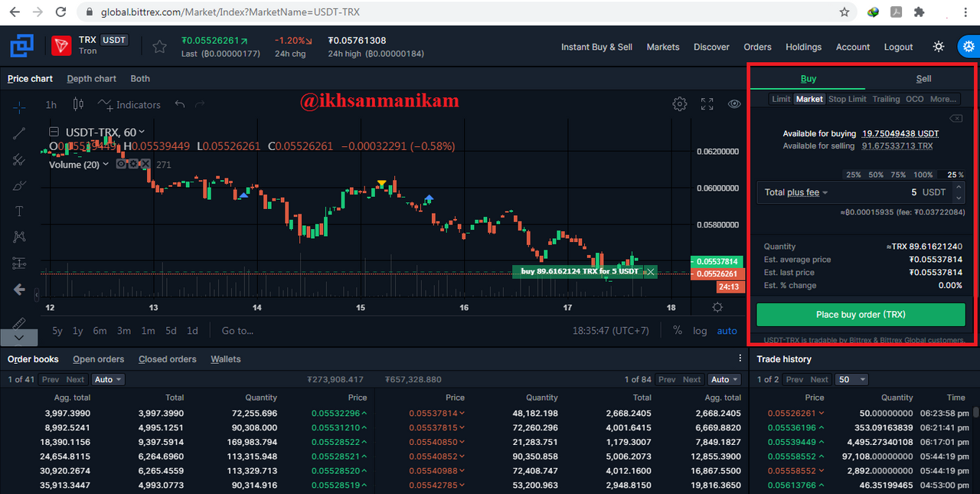Cancel the buy order line on chart
Viewport: 980px width, 494px height.
coord(650,272)
